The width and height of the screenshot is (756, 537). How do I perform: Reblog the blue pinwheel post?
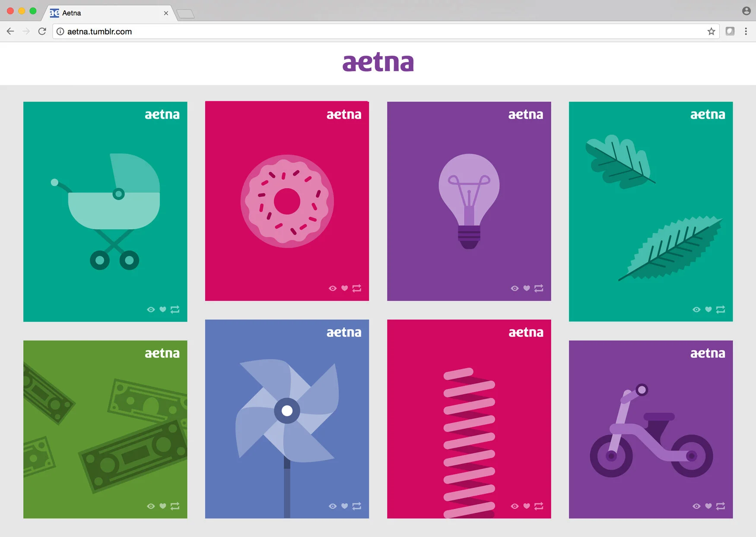357,506
